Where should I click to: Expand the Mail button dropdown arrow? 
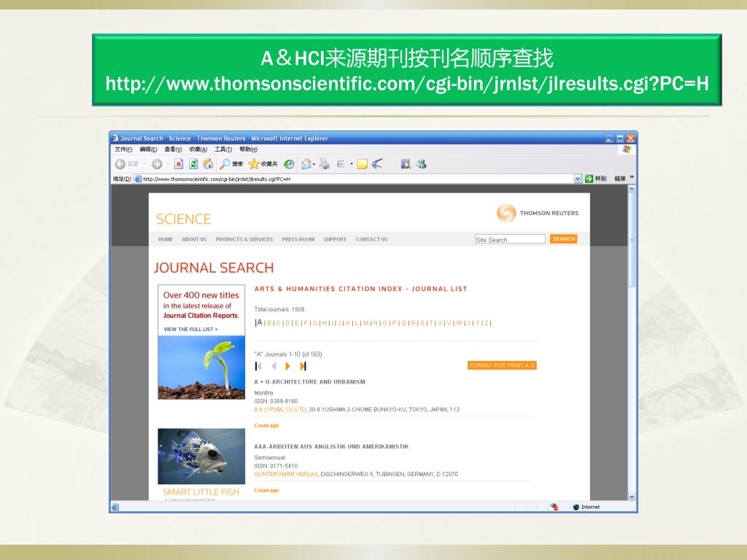pos(314,164)
